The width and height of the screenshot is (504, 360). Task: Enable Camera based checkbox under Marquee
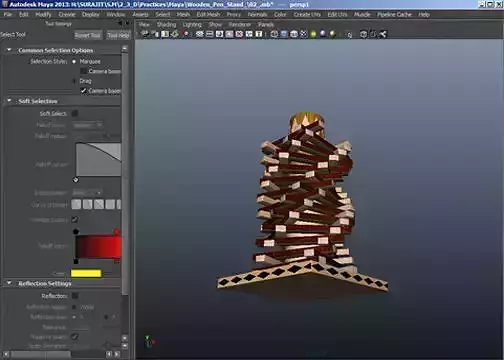click(x=83, y=71)
